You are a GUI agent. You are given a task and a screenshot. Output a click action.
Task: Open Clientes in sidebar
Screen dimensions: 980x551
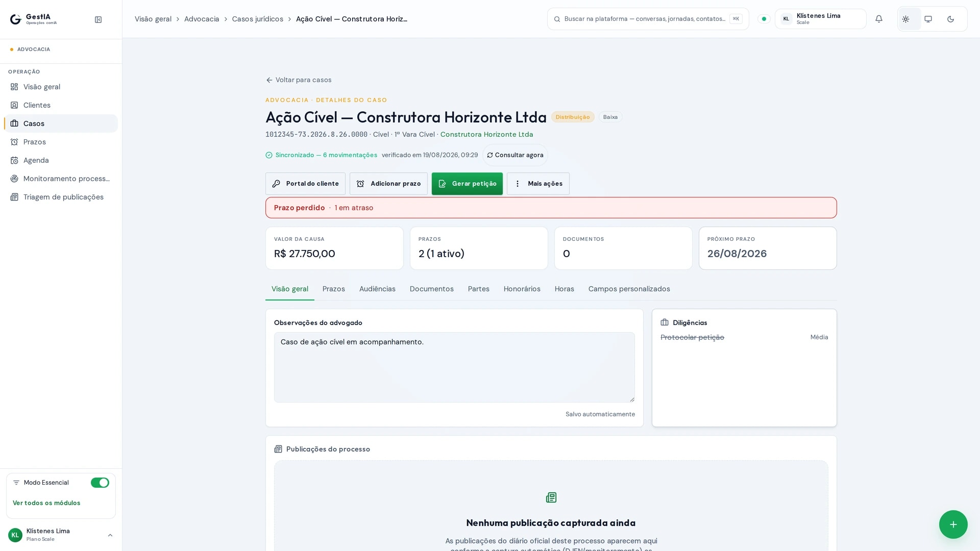(x=61, y=105)
